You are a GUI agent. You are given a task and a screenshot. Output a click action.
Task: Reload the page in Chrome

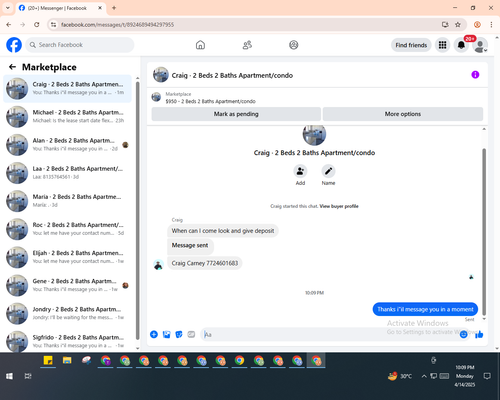click(x=37, y=25)
